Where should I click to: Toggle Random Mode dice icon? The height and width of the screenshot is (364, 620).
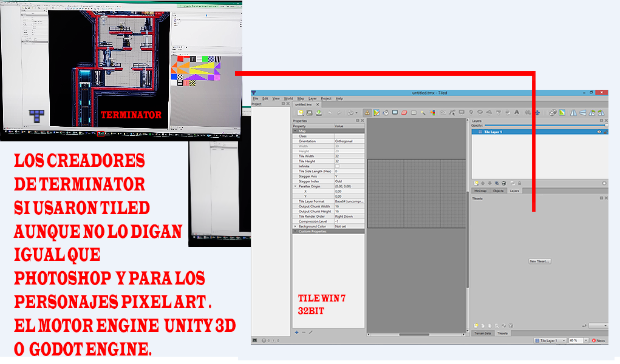(553, 113)
